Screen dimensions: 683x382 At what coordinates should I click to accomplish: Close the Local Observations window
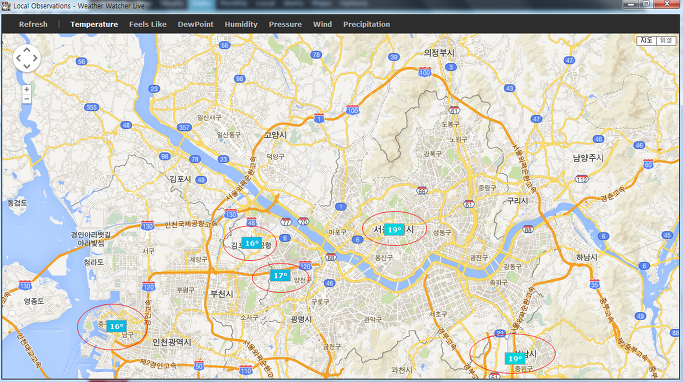667,4
